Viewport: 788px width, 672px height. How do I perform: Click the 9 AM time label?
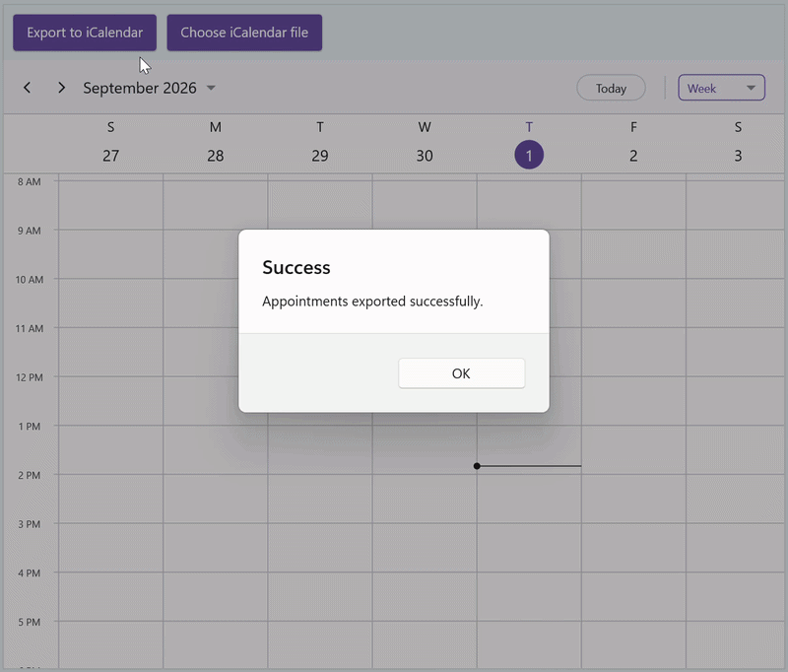click(x=30, y=231)
